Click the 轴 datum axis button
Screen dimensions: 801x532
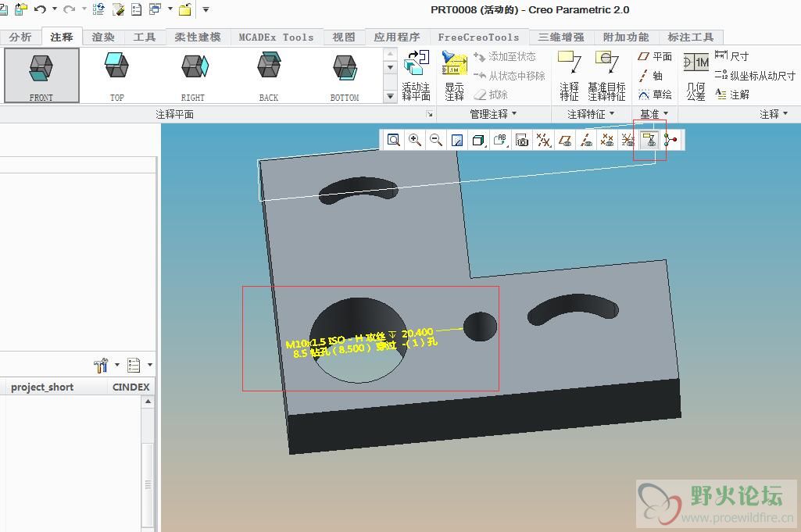650,76
